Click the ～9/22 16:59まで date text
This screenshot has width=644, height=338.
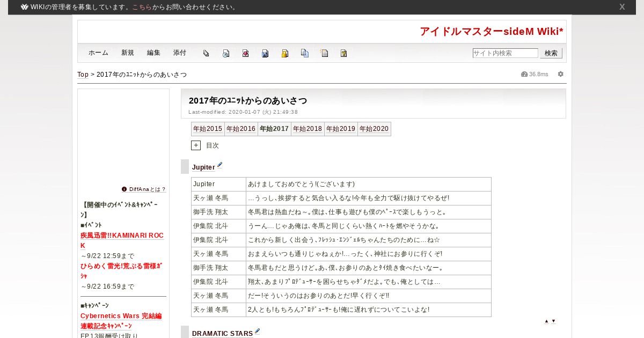(107, 286)
